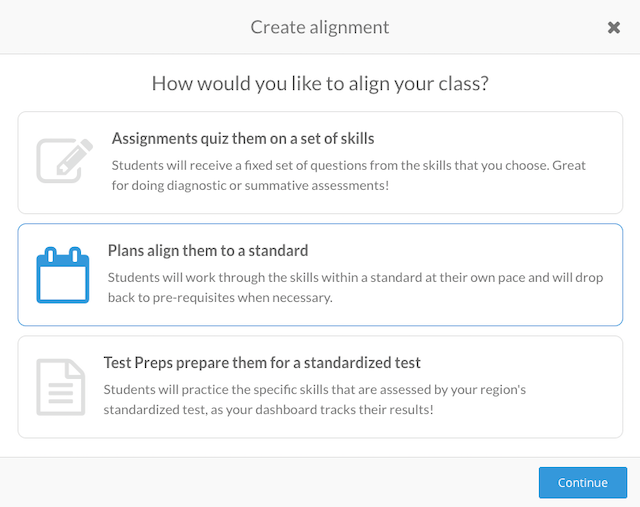Click 'at their own pace and will drop' text

(x=514, y=278)
